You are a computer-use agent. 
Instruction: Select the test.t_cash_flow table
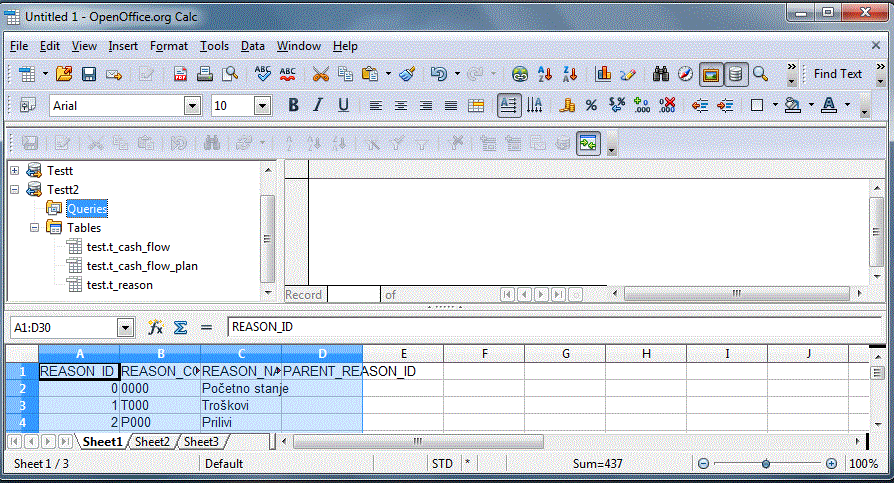[x=128, y=247]
